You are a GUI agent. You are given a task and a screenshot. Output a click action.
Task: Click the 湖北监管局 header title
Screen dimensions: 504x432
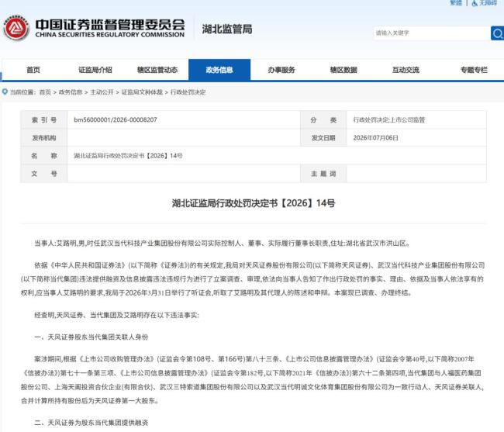pyautogui.click(x=227, y=29)
